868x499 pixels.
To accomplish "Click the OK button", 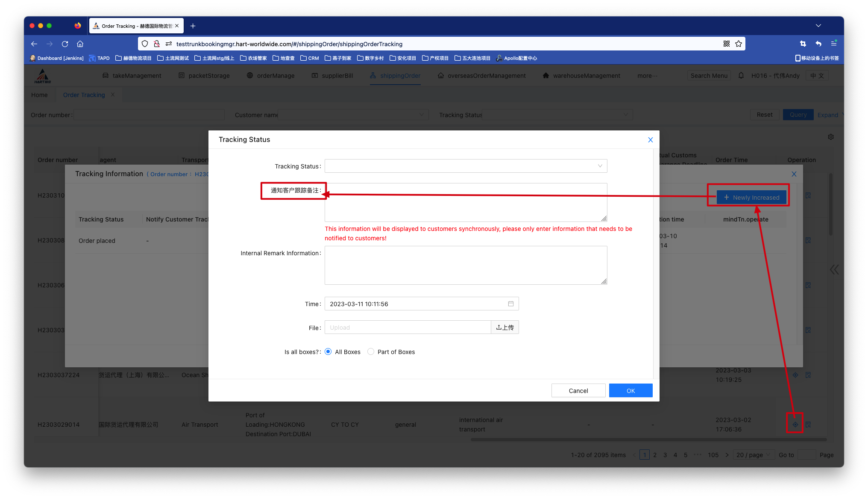I will tap(630, 390).
